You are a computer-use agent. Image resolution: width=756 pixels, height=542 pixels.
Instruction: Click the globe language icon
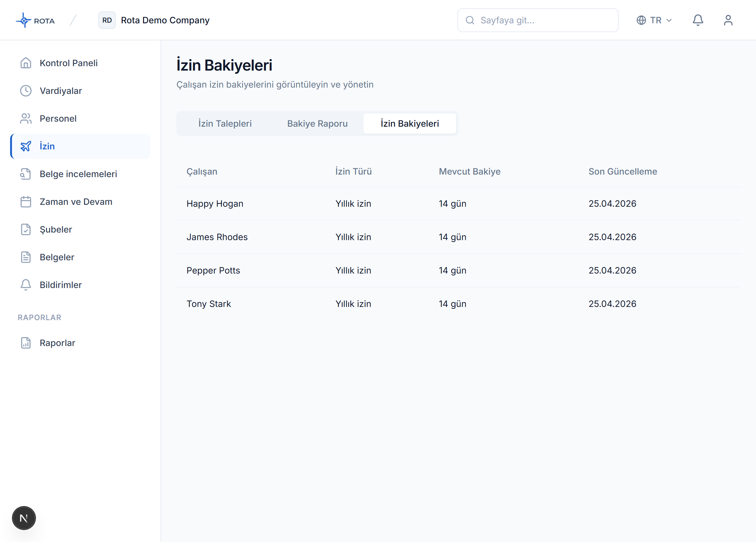point(641,20)
